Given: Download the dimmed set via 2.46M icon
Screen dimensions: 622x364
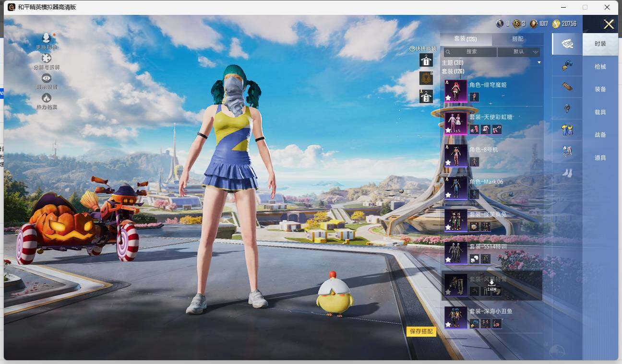Looking at the screenshot, I should pos(491,286).
